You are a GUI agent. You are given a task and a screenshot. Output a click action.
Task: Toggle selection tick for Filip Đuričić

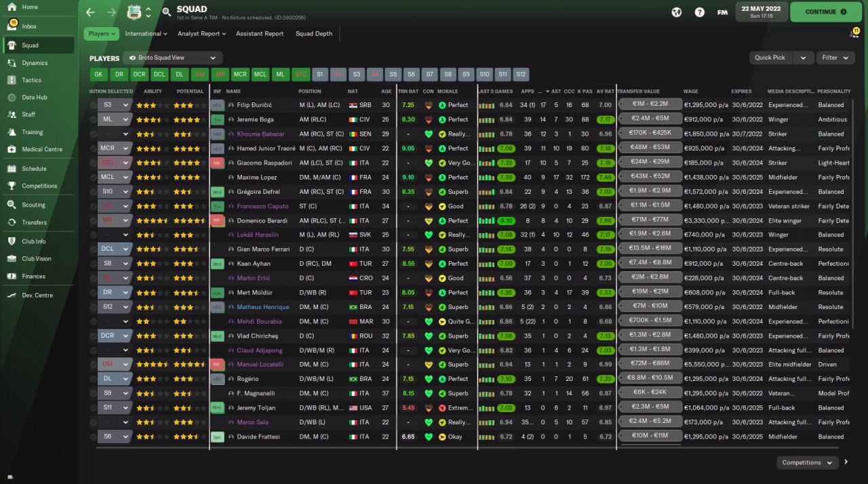tap(94, 105)
